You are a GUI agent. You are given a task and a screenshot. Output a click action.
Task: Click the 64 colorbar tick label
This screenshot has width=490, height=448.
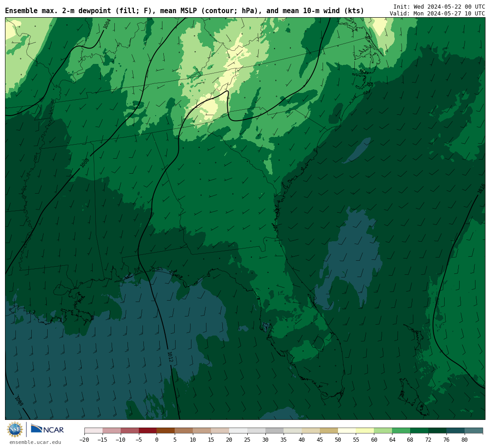392,439
